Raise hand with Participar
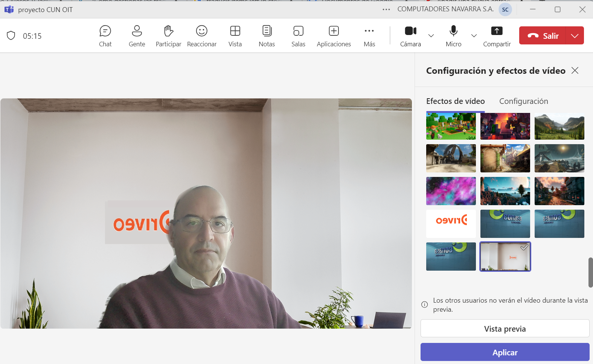The image size is (593, 364). [x=168, y=36]
